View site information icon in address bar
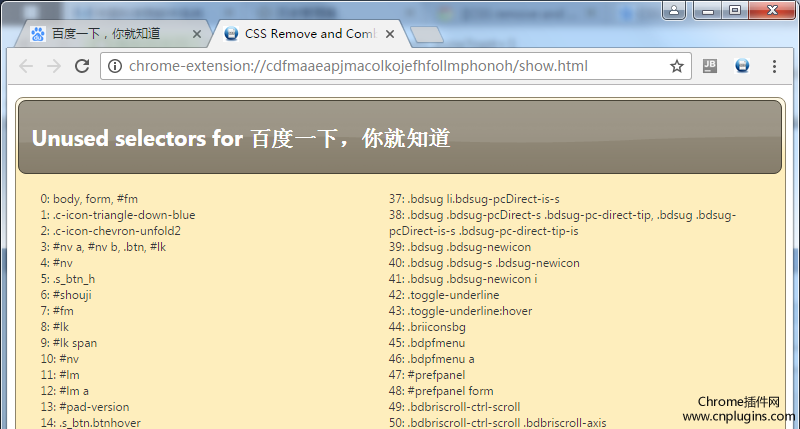Image resolution: width=800 pixels, height=429 pixels. tap(115, 66)
